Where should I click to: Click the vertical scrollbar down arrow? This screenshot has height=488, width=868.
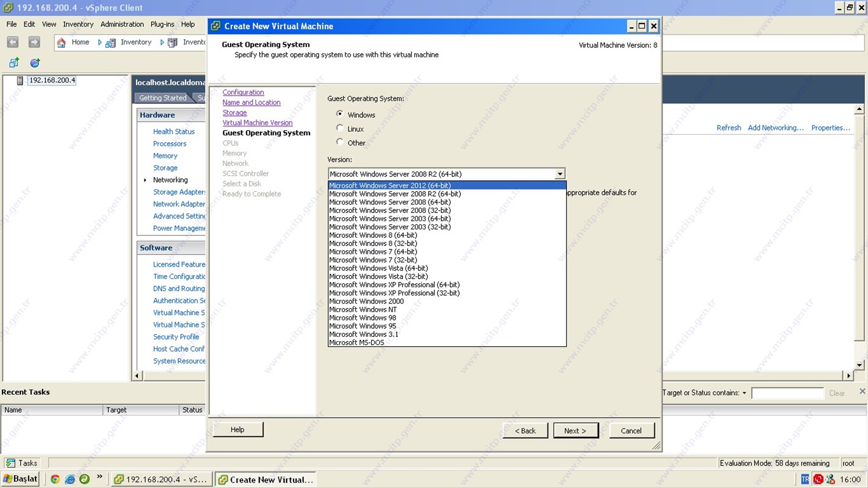tap(859, 365)
